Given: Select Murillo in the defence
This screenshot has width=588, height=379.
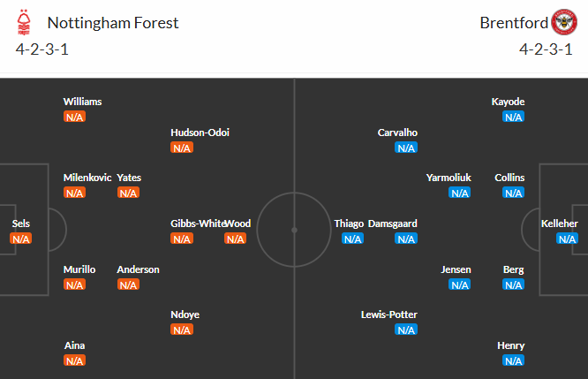Looking at the screenshot, I should pos(80,269).
